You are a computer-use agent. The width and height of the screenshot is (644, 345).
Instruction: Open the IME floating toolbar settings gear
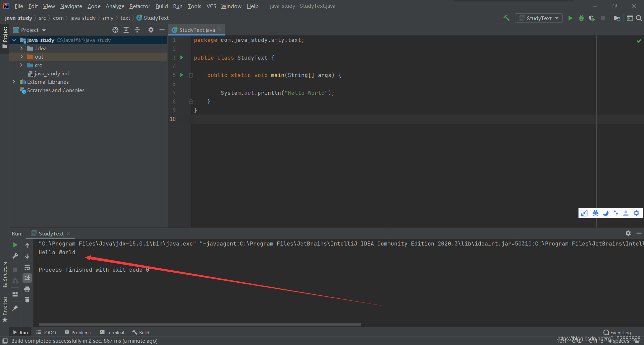(636, 213)
